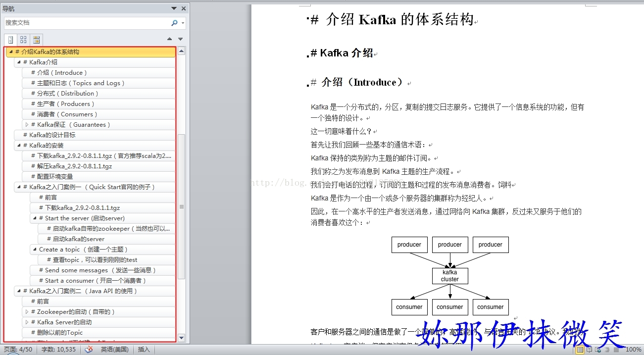Collapse the Kafka介绍 heading
The height and width of the screenshot is (355, 644).
(18, 62)
